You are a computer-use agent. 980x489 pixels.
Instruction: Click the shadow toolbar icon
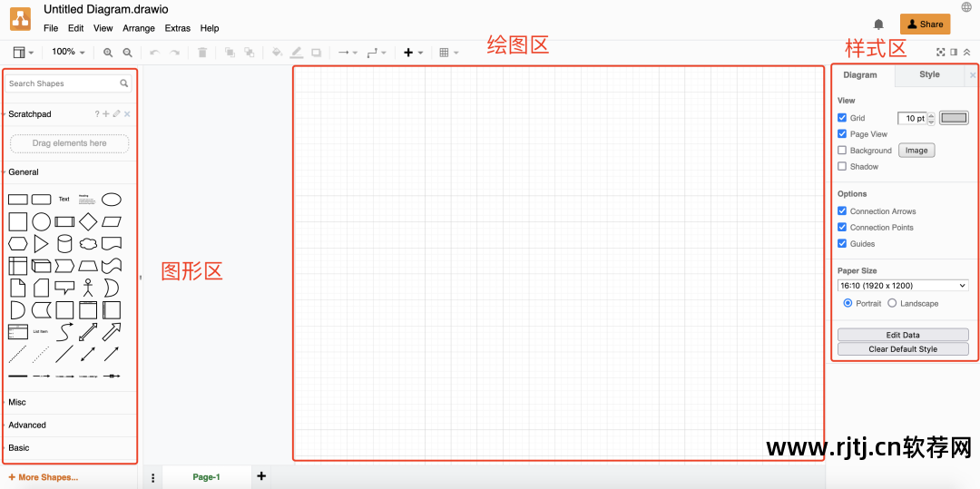point(317,54)
